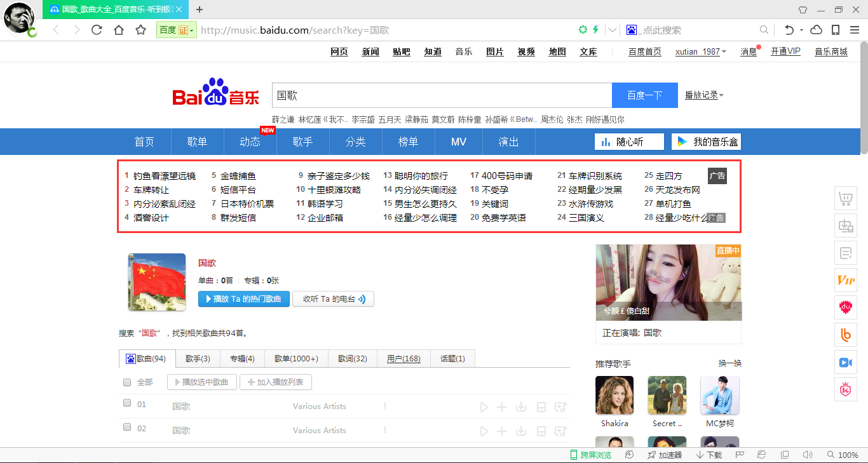Open the 歌单 navigation menu

coord(198,142)
